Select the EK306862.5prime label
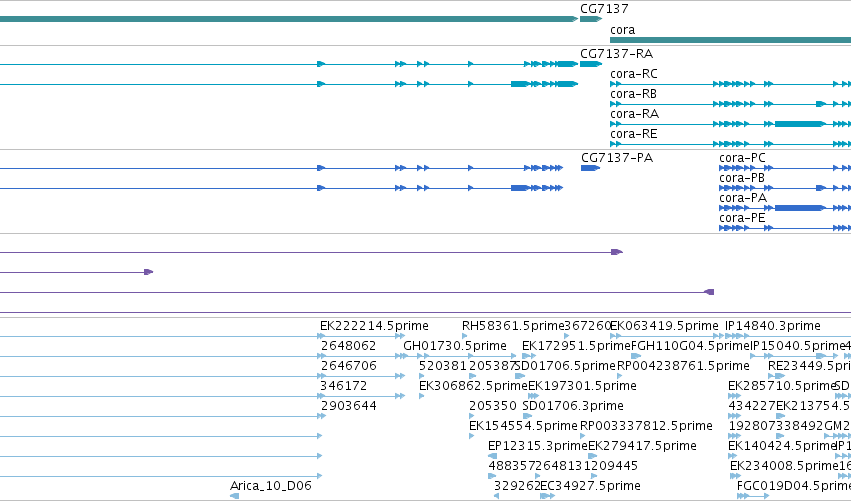851x501 pixels. click(473, 386)
